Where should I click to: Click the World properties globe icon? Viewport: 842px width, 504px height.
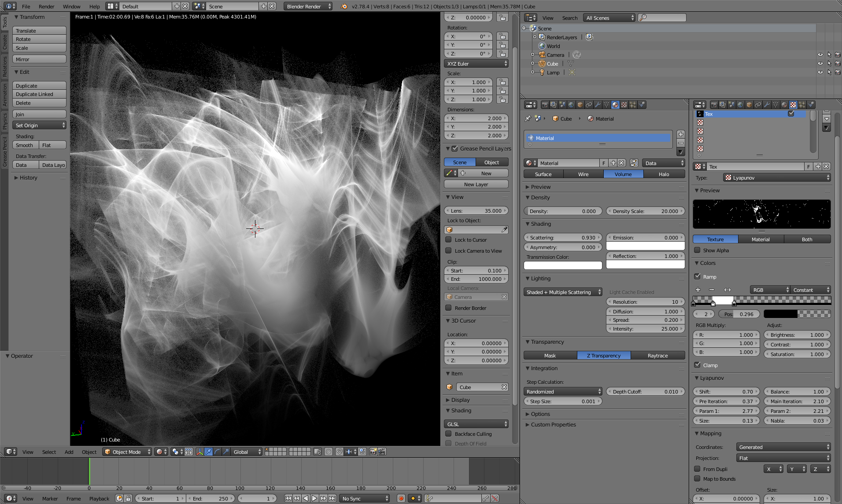point(571,105)
